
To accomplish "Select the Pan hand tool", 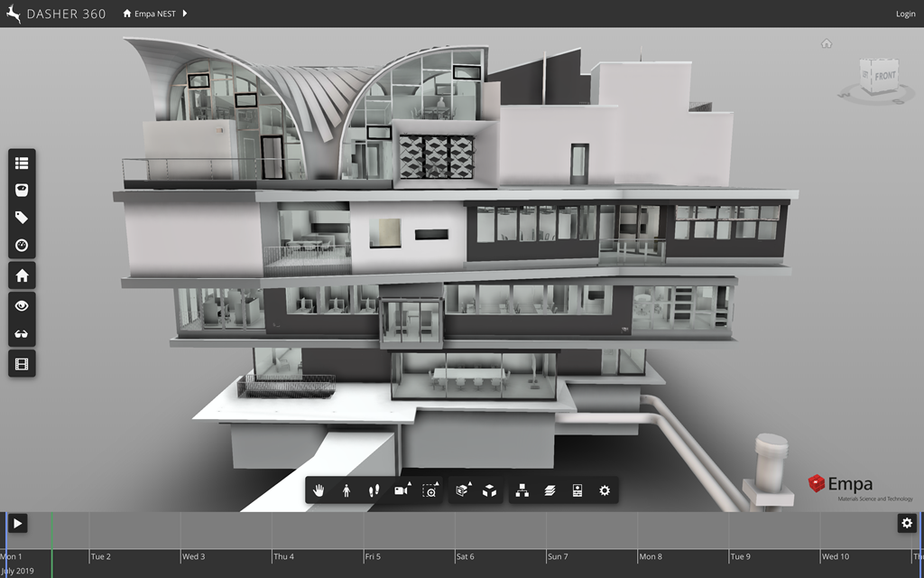I will (319, 490).
